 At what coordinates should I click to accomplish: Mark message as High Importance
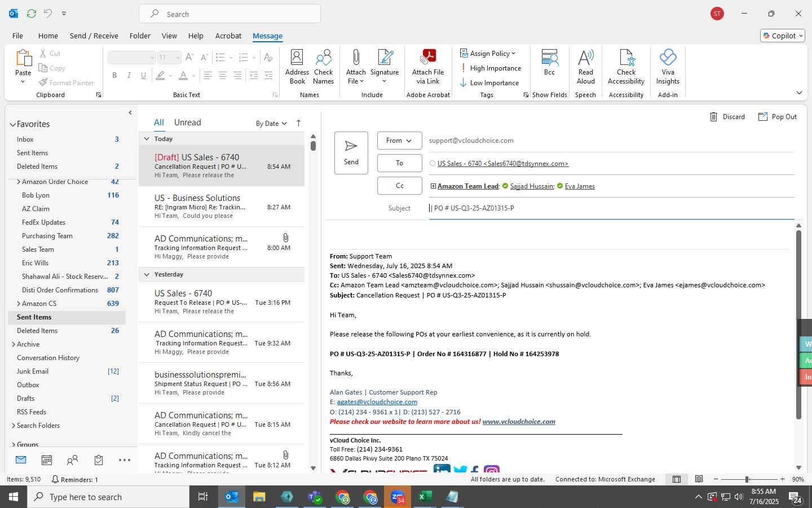(x=491, y=68)
